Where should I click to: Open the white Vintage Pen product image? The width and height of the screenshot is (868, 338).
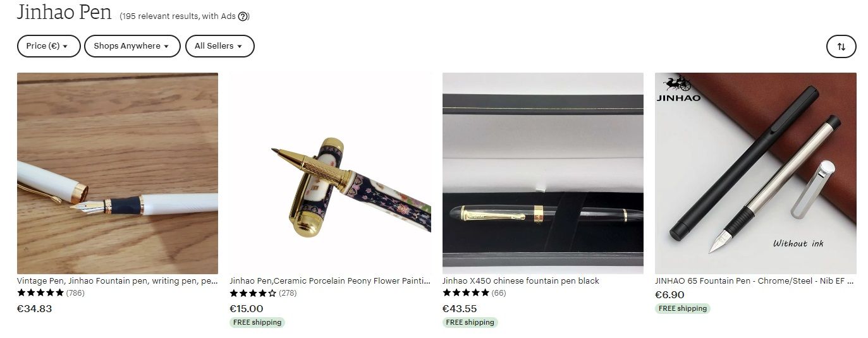click(118, 173)
